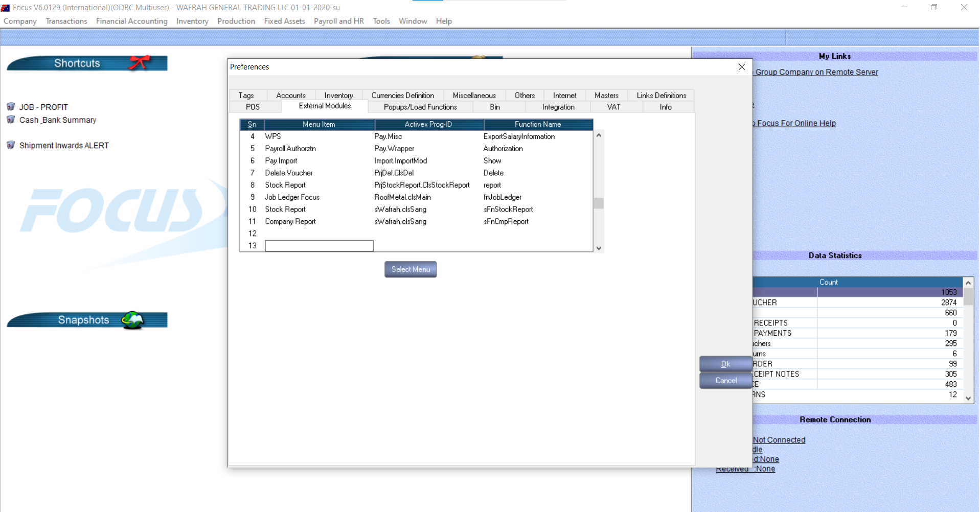
Task: Cancel the Preferences dialog
Action: click(725, 381)
